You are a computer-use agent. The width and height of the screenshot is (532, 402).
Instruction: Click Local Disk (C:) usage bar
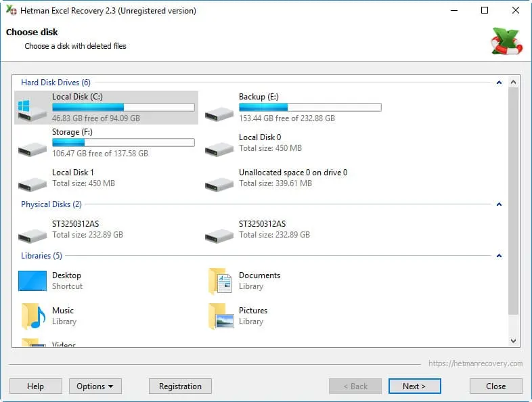tap(123, 108)
